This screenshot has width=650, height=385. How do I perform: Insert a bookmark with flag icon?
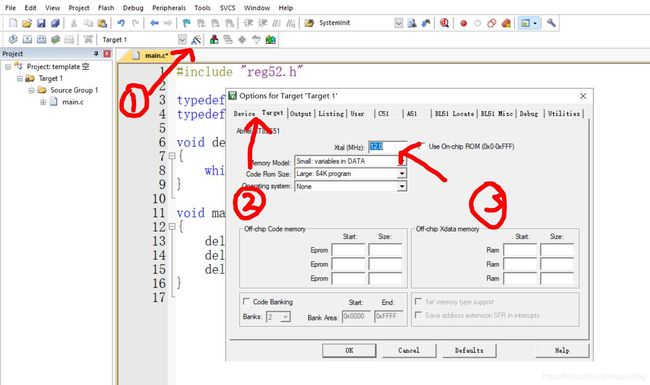[187, 23]
